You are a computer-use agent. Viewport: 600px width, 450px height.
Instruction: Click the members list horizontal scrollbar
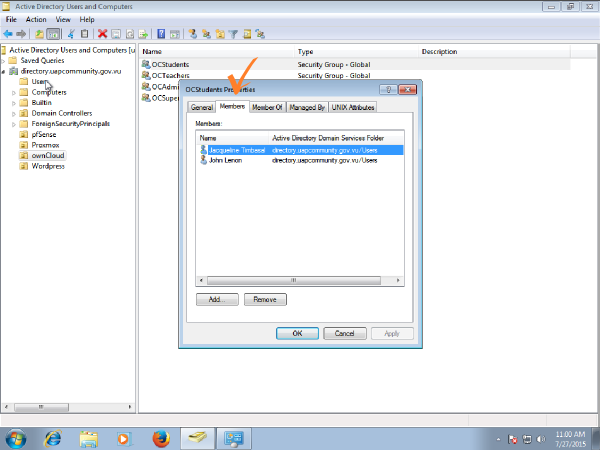pos(293,280)
